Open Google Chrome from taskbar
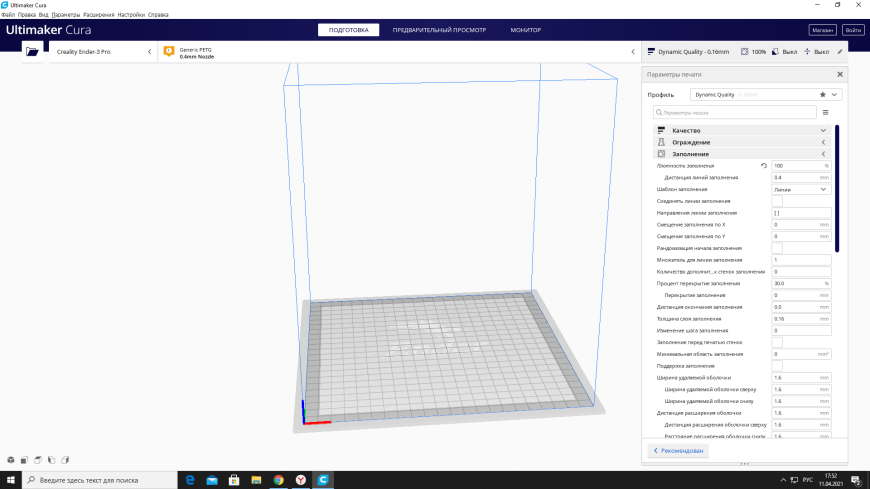The image size is (870, 489). 279,480
